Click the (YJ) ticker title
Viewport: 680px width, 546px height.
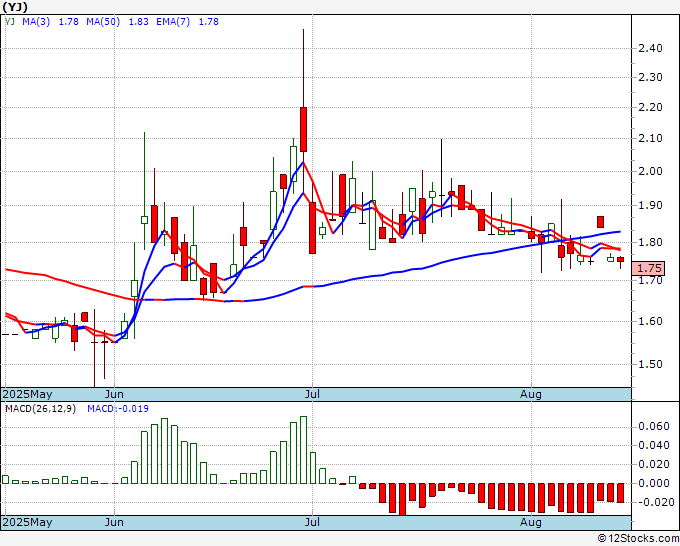tap(15, 7)
